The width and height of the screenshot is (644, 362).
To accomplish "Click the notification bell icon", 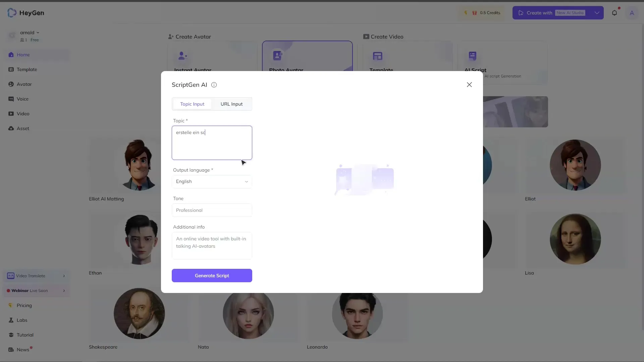I will click(x=615, y=12).
